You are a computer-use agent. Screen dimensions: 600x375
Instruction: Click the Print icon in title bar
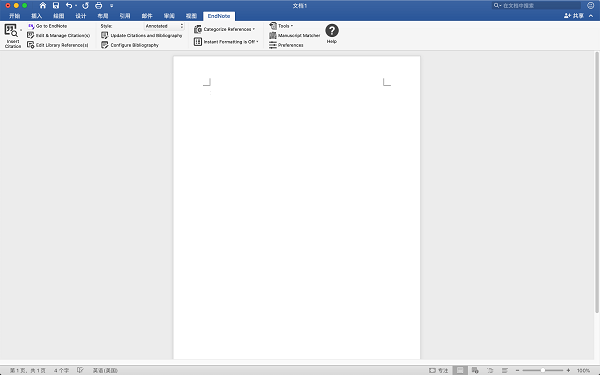99,5
